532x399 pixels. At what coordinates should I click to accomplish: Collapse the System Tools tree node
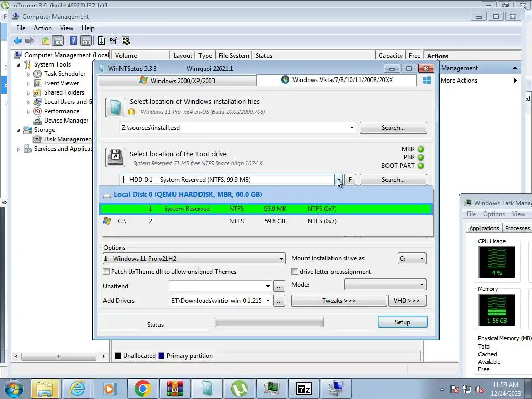pyautogui.click(x=18, y=65)
